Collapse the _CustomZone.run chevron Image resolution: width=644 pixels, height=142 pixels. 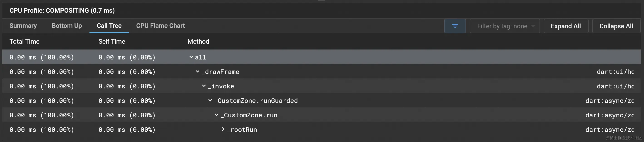tap(217, 115)
